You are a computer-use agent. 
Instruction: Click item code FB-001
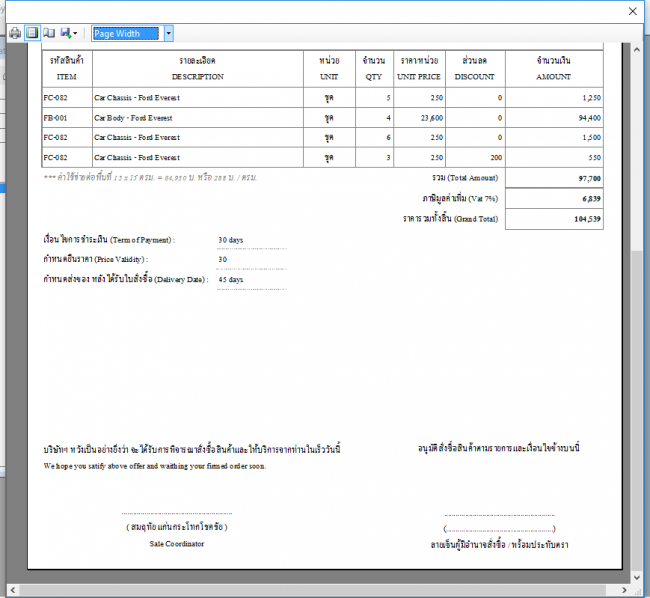[x=55, y=118]
